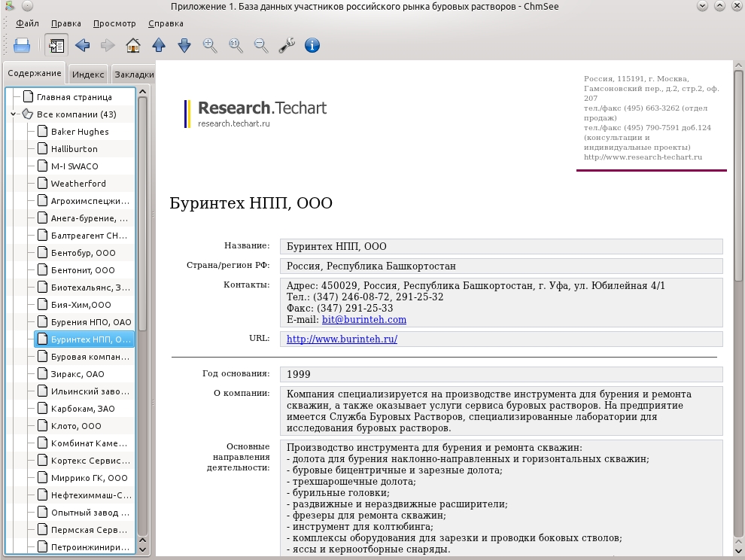Screen dimensions: 745x560
Task: Select highlighted Буринтех НПП entry
Action: pos(84,339)
